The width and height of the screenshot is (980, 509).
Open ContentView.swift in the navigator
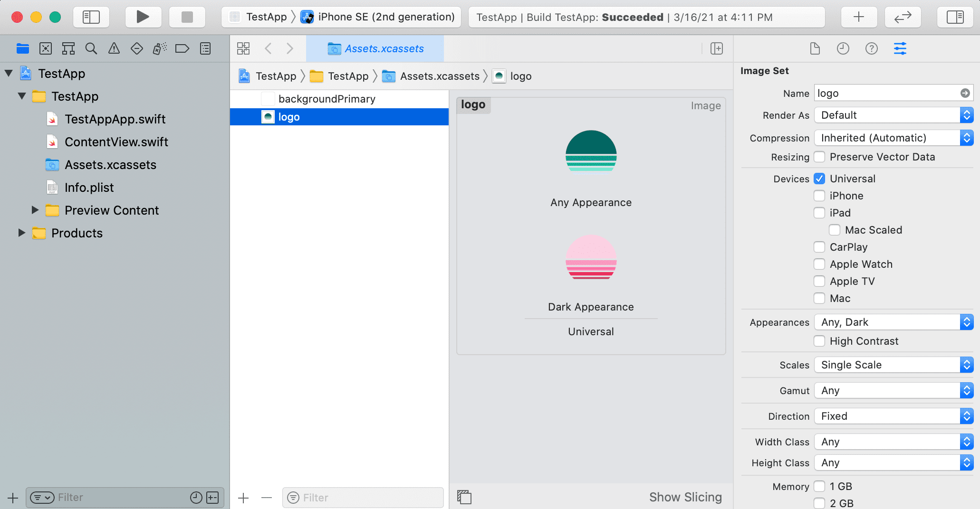pos(116,141)
